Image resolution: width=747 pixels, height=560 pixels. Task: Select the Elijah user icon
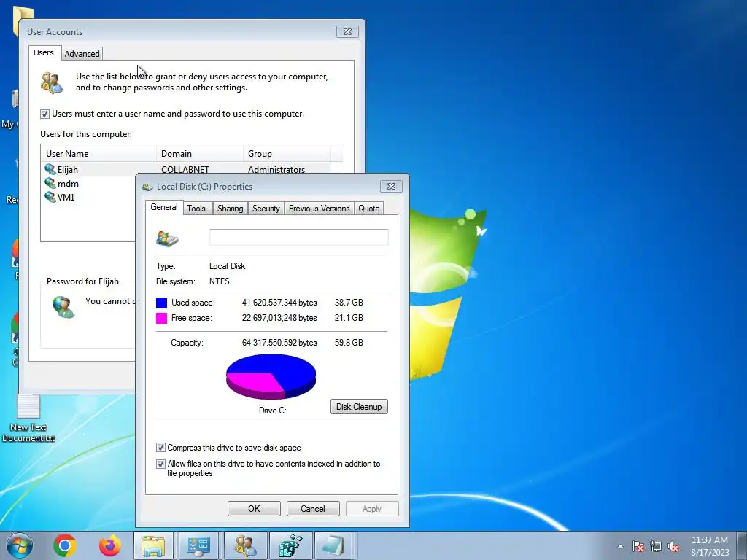(50, 169)
